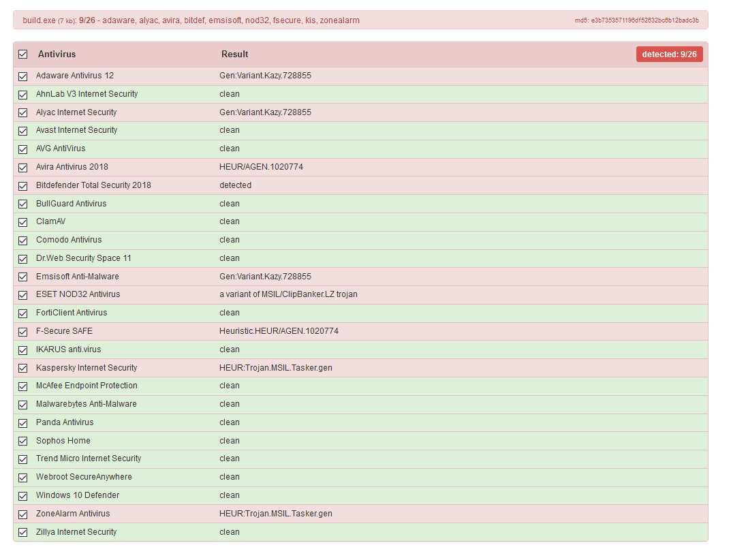Click the clean result for McAfee Endpoint Protection

pos(230,386)
